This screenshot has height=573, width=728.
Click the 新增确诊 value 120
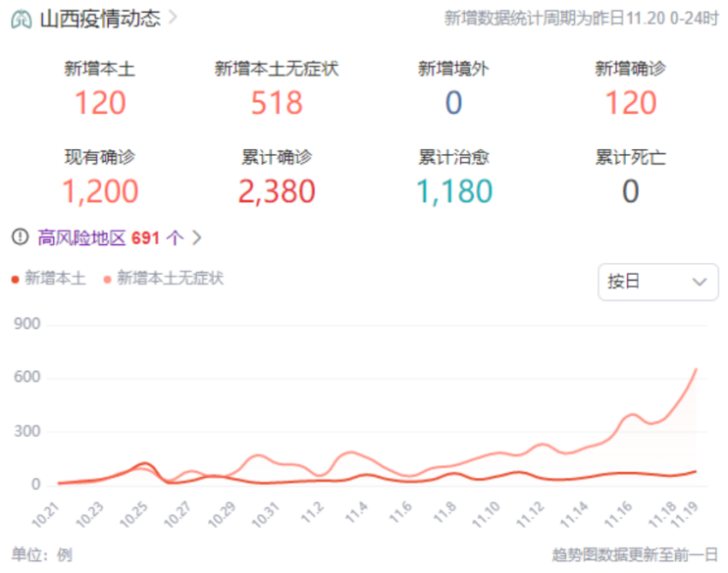click(631, 102)
